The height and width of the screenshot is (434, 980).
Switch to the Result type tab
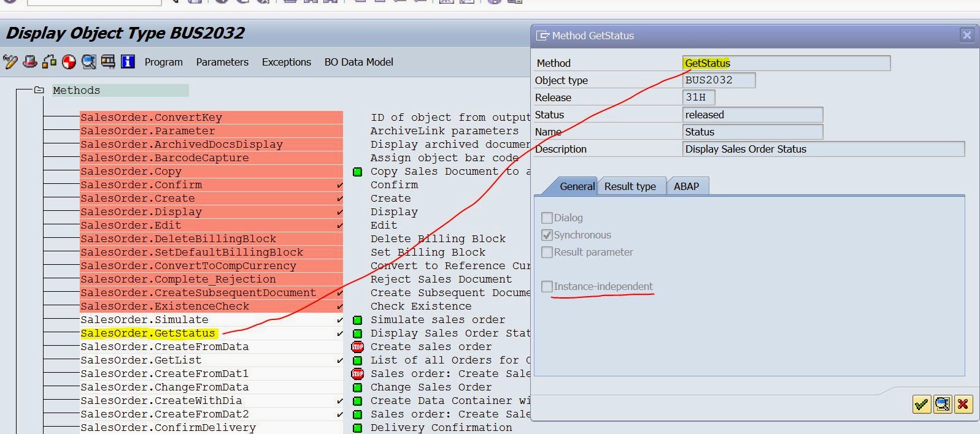630,186
